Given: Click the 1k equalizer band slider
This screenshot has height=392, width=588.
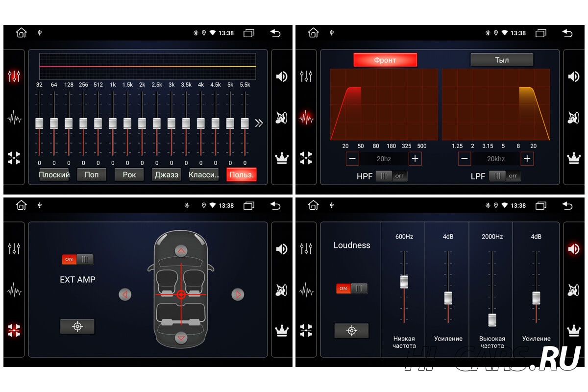Looking at the screenshot, I should coord(113,123).
